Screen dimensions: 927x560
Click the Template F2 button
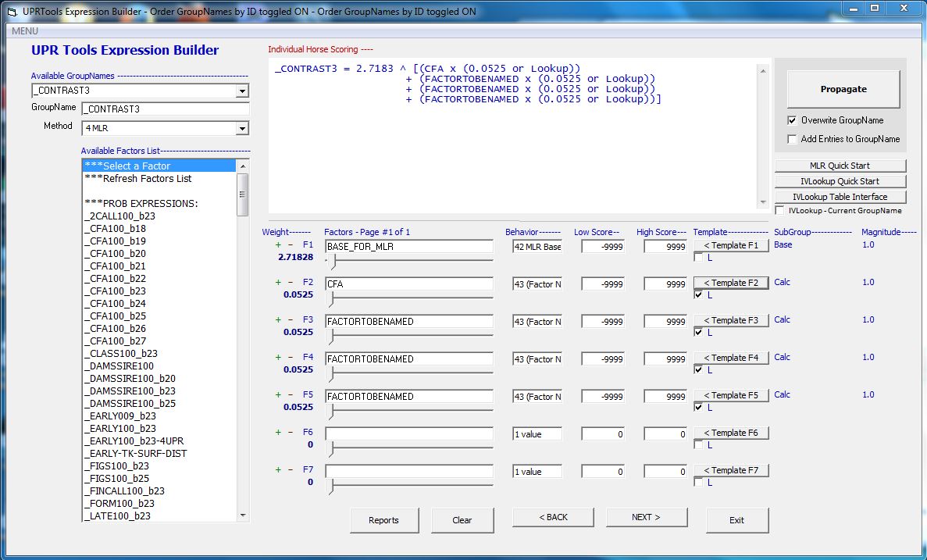(731, 283)
